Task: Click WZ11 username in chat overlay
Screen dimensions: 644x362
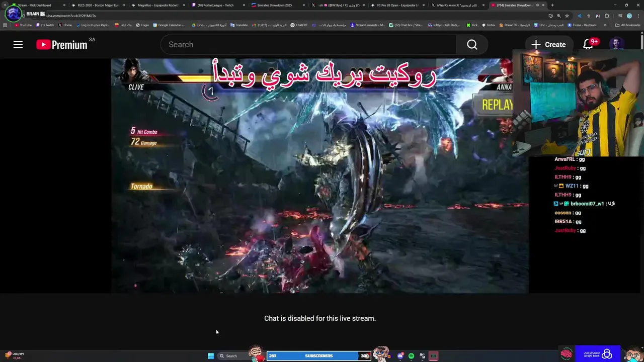Action: tap(572, 186)
